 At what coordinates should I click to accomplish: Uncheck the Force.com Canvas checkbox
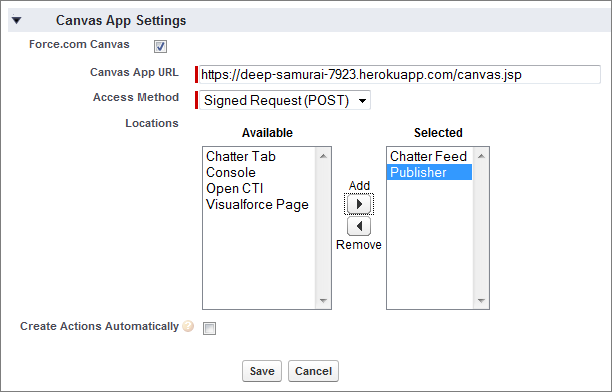coord(160,46)
